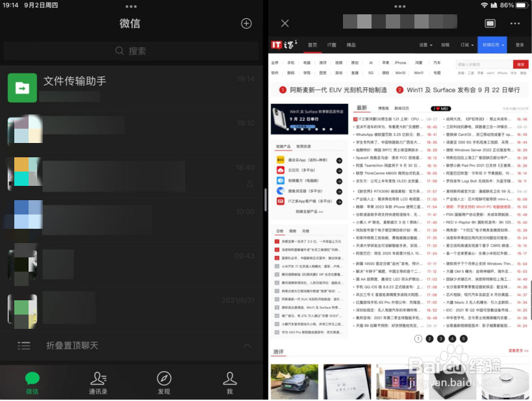
Task: Collapse the 折叠置顶聊天 section
Action: coord(247,345)
